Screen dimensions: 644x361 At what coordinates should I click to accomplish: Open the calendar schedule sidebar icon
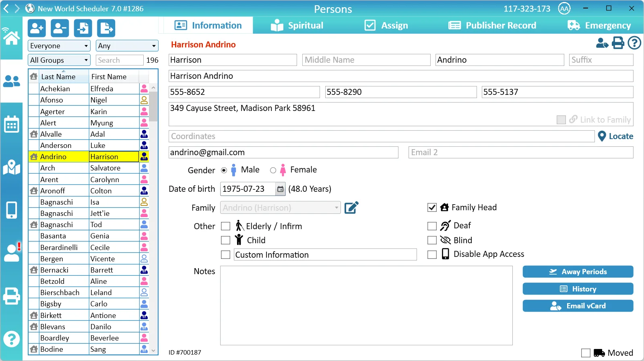pos(11,125)
